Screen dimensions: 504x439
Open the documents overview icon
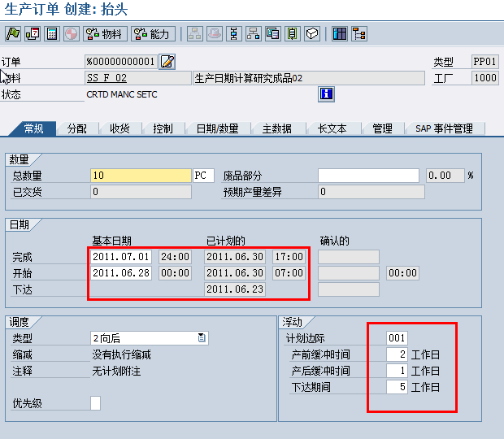point(273,34)
